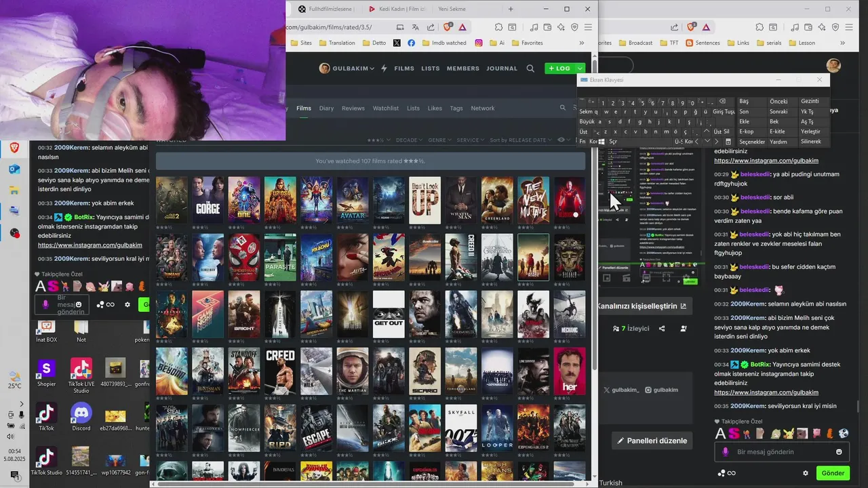Image resolution: width=868 pixels, height=488 pixels.
Task: Toggle the eye visibility filter
Action: click(x=563, y=140)
